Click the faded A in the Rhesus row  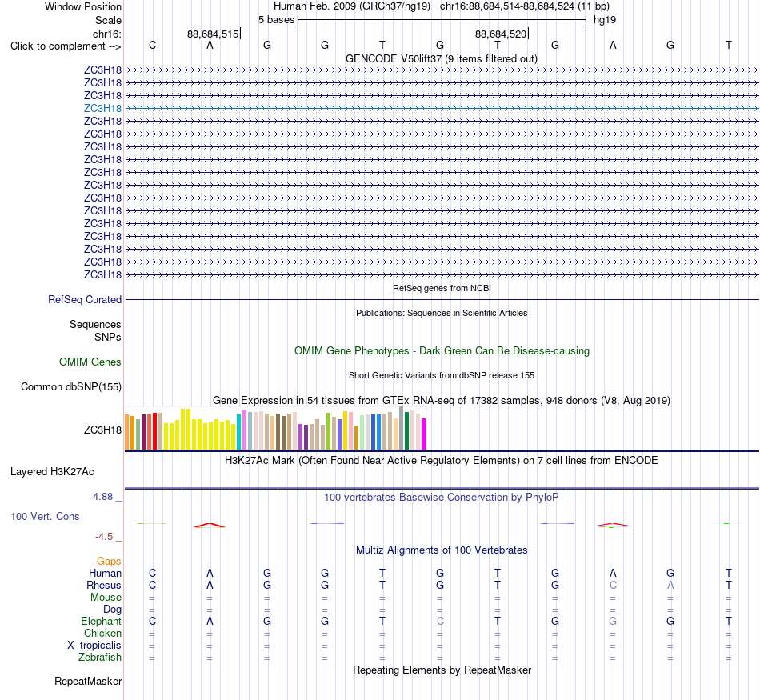point(671,585)
